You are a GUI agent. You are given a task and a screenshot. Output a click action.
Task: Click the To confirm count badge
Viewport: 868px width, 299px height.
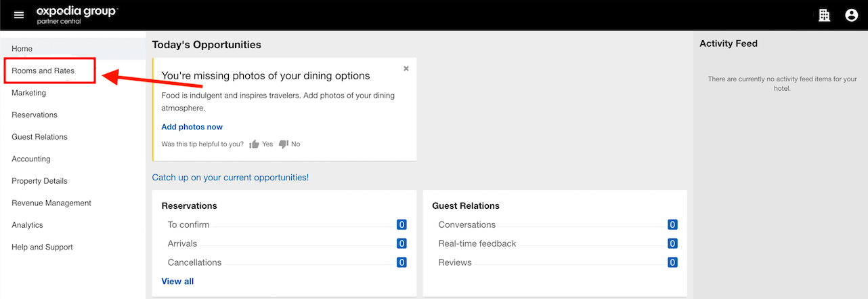tap(402, 225)
